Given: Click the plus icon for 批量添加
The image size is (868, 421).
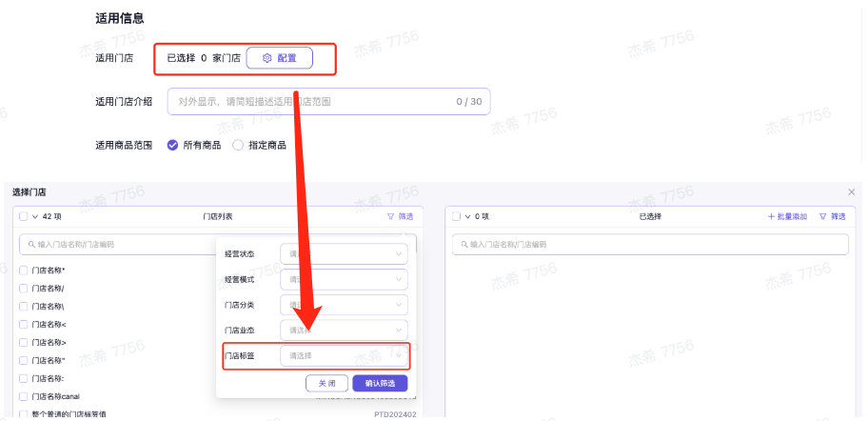Looking at the screenshot, I should tap(771, 216).
